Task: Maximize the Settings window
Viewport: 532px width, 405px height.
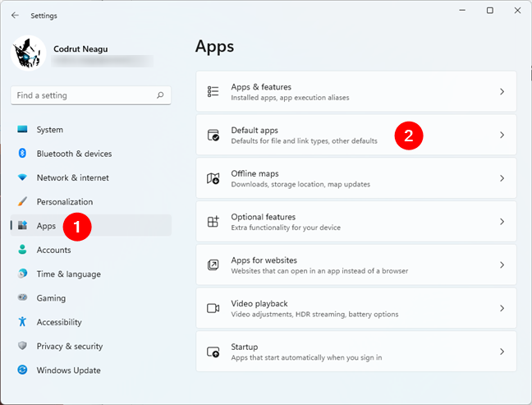Action: [x=490, y=11]
